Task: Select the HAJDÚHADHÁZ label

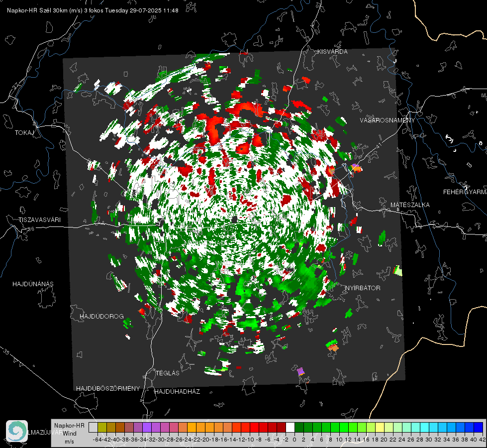Action: coord(177,391)
